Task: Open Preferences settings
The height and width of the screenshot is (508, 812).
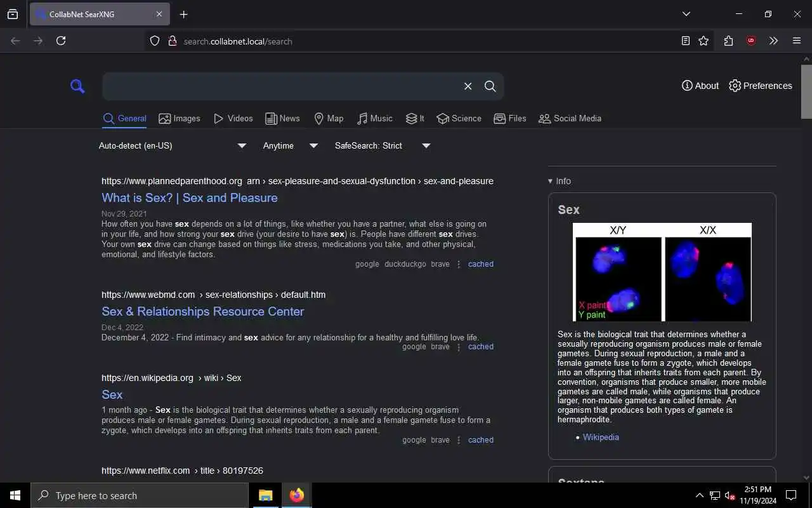Action: coord(761,86)
